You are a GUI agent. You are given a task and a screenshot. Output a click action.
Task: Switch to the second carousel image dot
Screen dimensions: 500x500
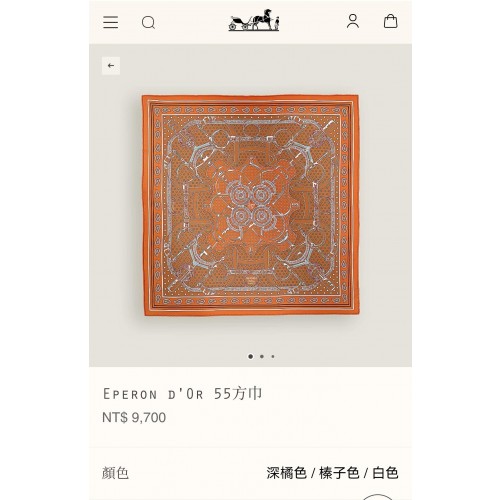click(x=262, y=356)
